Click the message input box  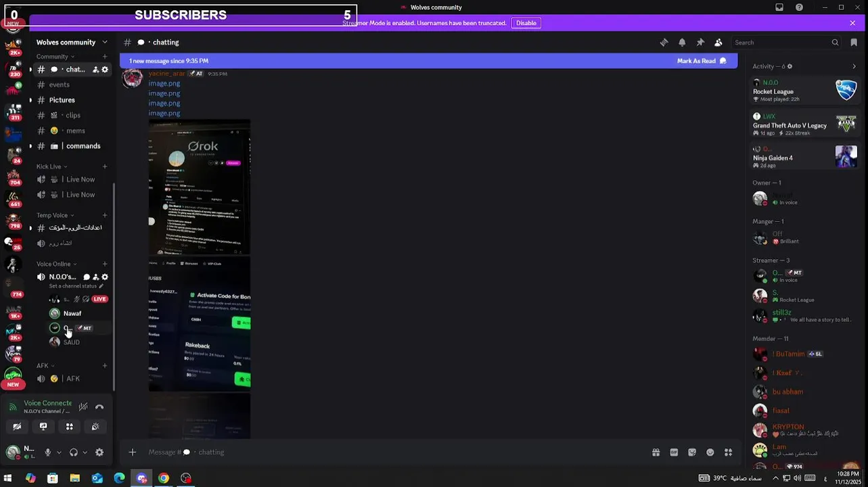[392, 452]
